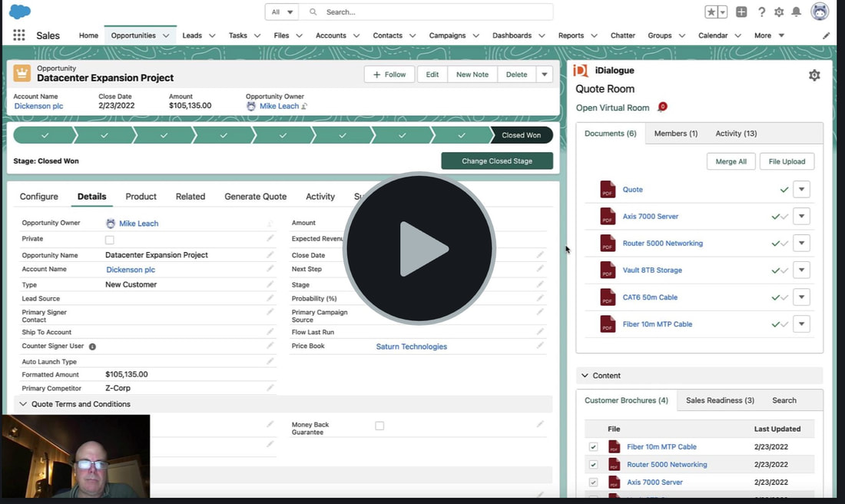This screenshot has width=845, height=504.
Task: Click the CAT6 50m Cable PDF icon
Action: click(608, 297)
